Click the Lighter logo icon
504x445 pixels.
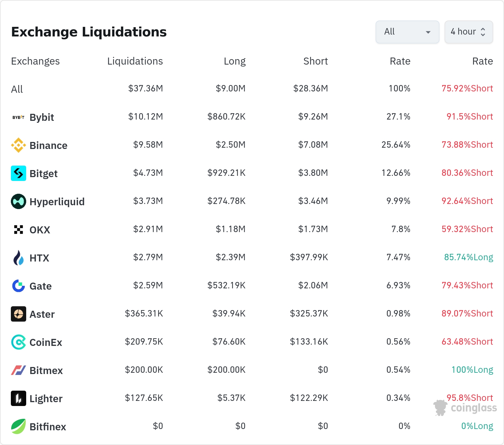pos(19,398)
